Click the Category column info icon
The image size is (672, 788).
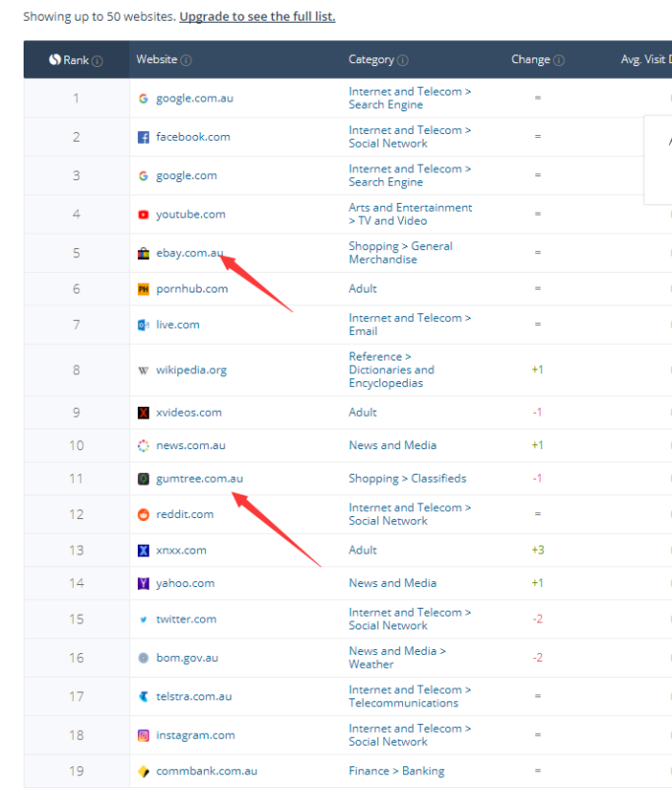tap(403, 60)
